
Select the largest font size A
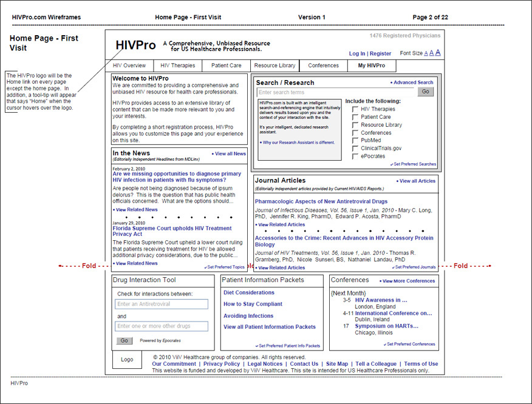pyautogui.click(x=438, y=53)
